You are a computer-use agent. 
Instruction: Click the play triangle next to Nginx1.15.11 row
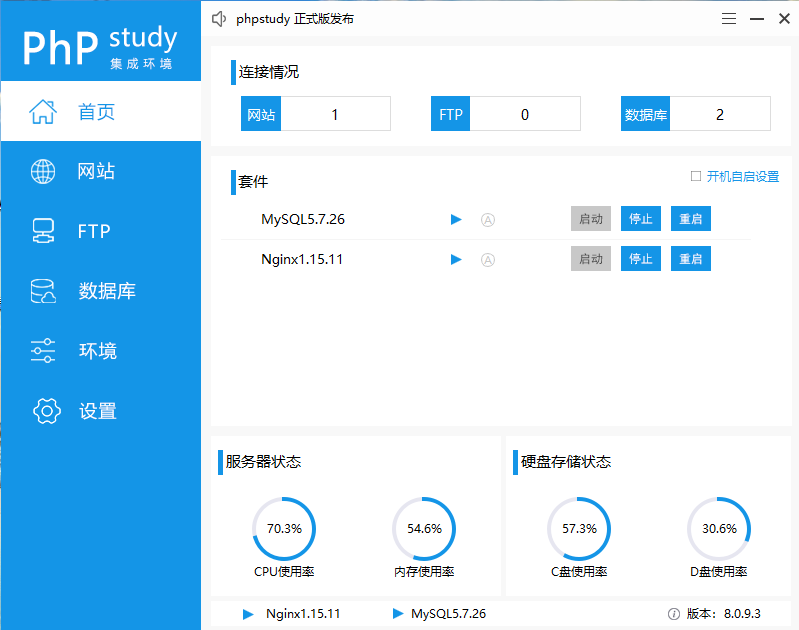coord(456,259)
